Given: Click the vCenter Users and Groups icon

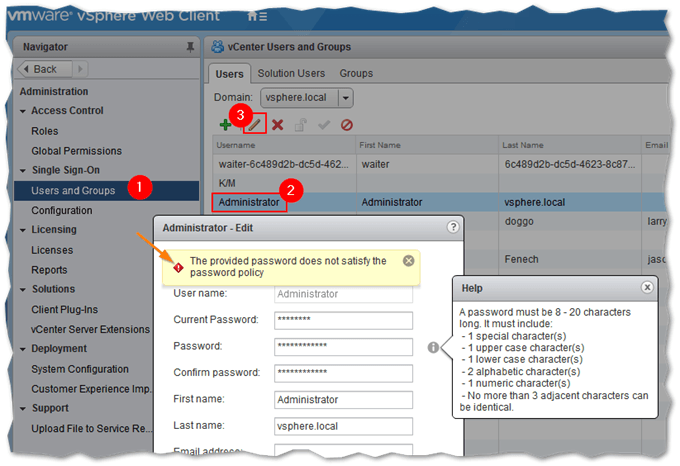Looking at the screenshot, I should pyautogui.click(x=217, y=46).
